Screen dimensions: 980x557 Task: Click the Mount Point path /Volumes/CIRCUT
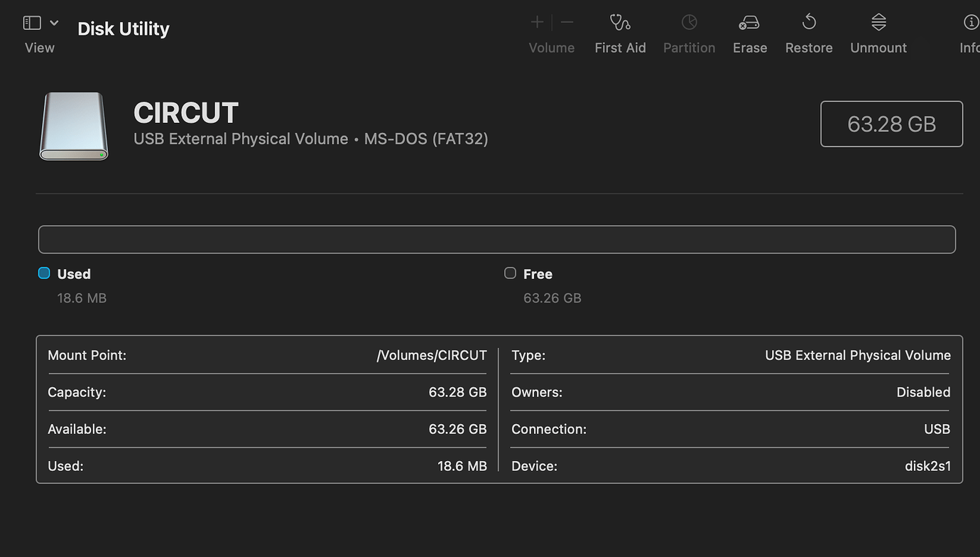431,355
